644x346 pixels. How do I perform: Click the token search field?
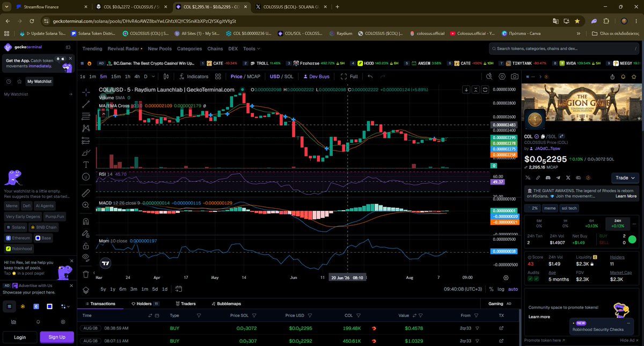(565, 49)
